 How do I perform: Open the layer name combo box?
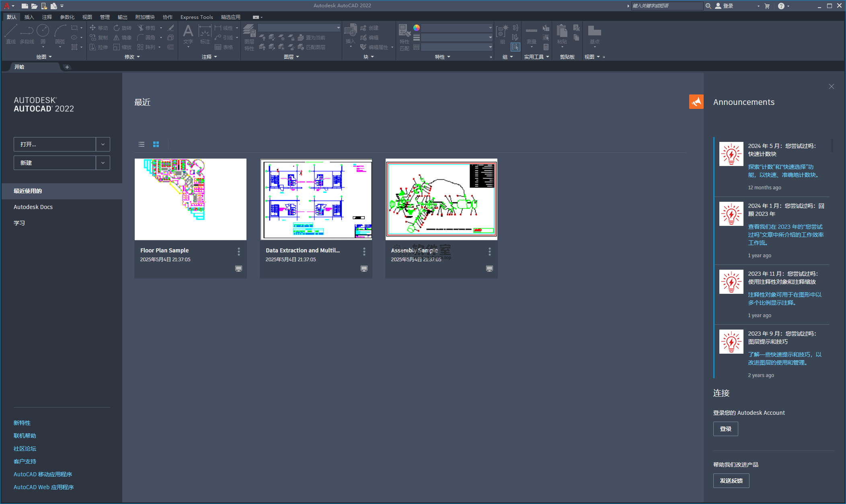(x=299, y=28)
